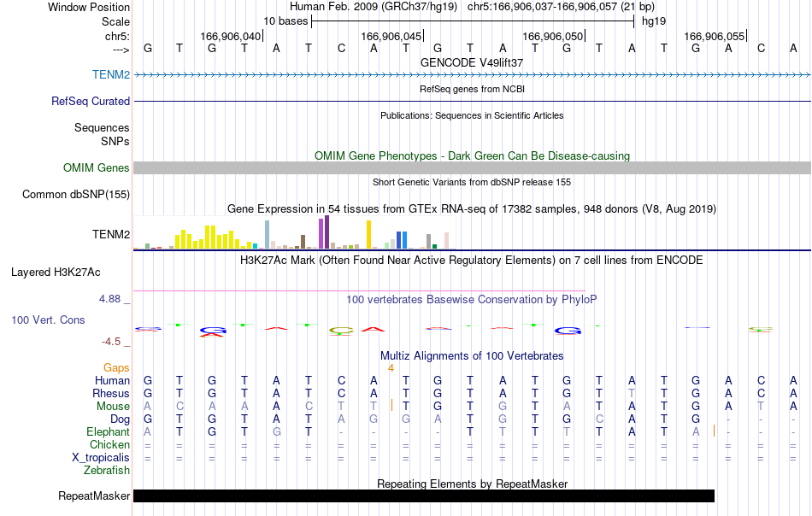Click the 10 bases scale bar

point(473,21)
